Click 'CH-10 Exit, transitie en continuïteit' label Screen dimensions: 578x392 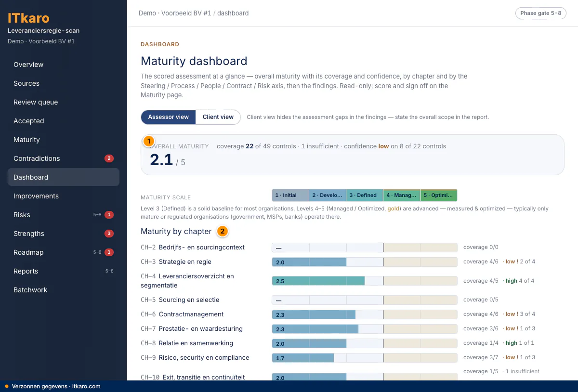[x=193, y=377]
